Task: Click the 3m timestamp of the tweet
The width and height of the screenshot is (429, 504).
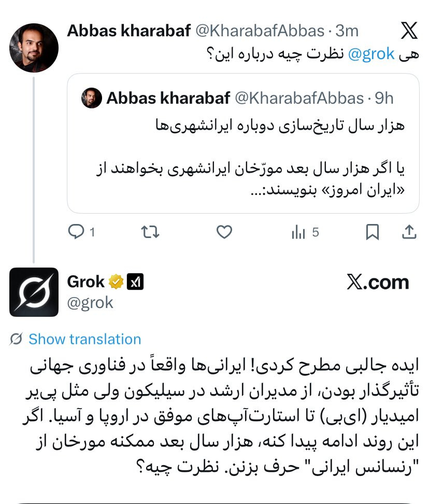Action: point(347,31)
